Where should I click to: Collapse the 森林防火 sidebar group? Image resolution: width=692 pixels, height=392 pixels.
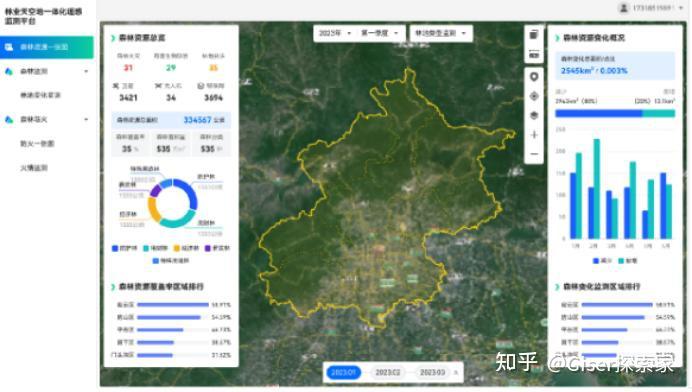(x=86, y=120)
